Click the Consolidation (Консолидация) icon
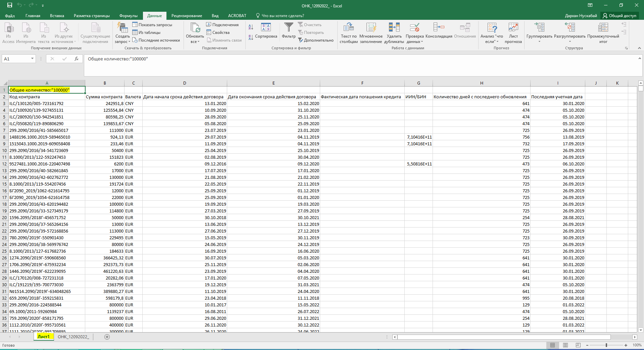Image resolution: width=644 pixels, height=350 pixels. (439, 28)
